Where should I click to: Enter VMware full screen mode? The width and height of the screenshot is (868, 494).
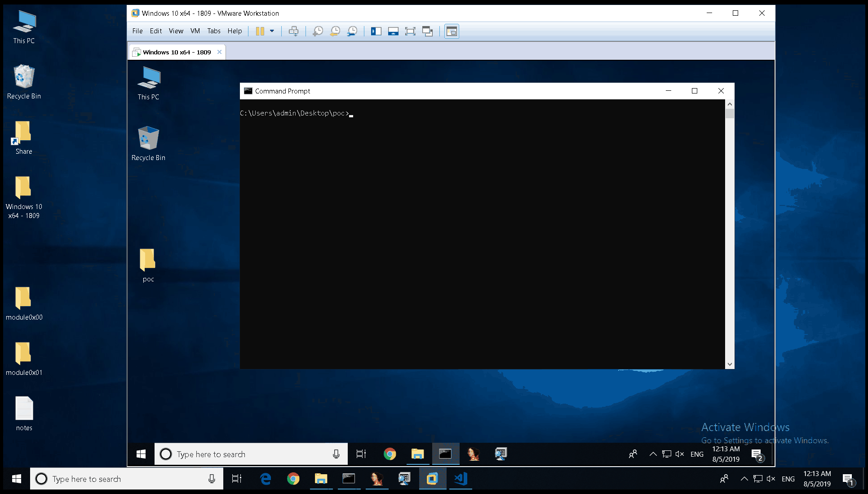pos(410,31)
